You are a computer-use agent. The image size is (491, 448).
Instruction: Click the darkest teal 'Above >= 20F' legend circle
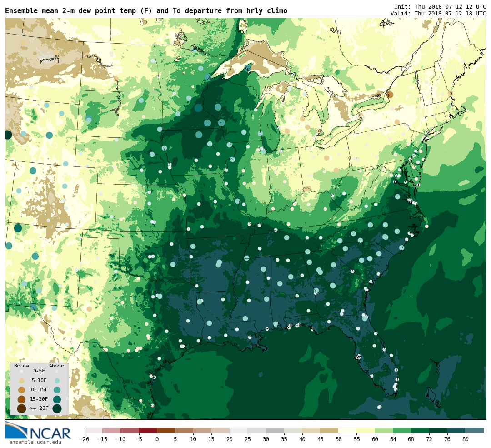point(57,408)
